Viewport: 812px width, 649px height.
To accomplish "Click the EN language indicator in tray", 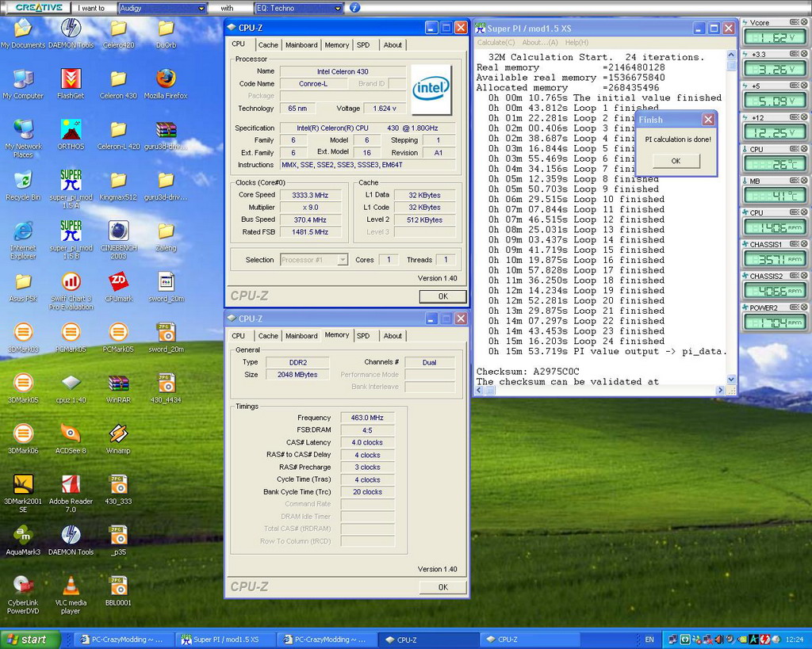I will point(649,639).
